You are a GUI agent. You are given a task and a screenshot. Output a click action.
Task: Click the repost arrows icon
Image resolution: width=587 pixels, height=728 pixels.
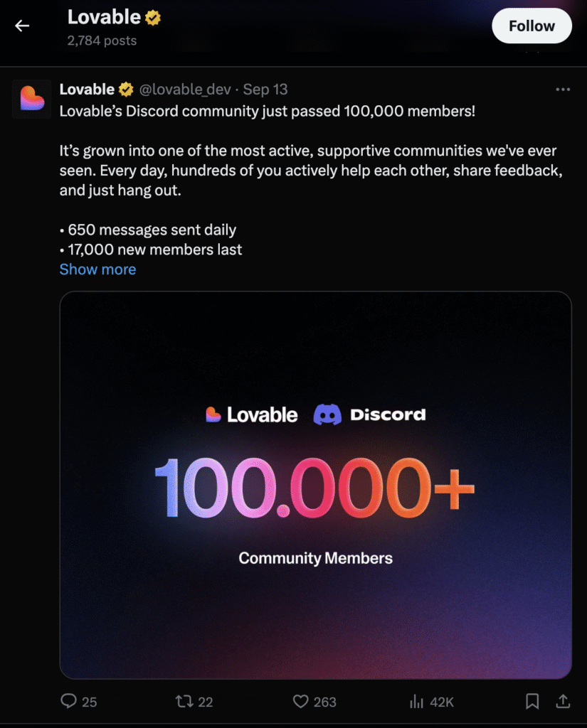(x=184, y=702)
